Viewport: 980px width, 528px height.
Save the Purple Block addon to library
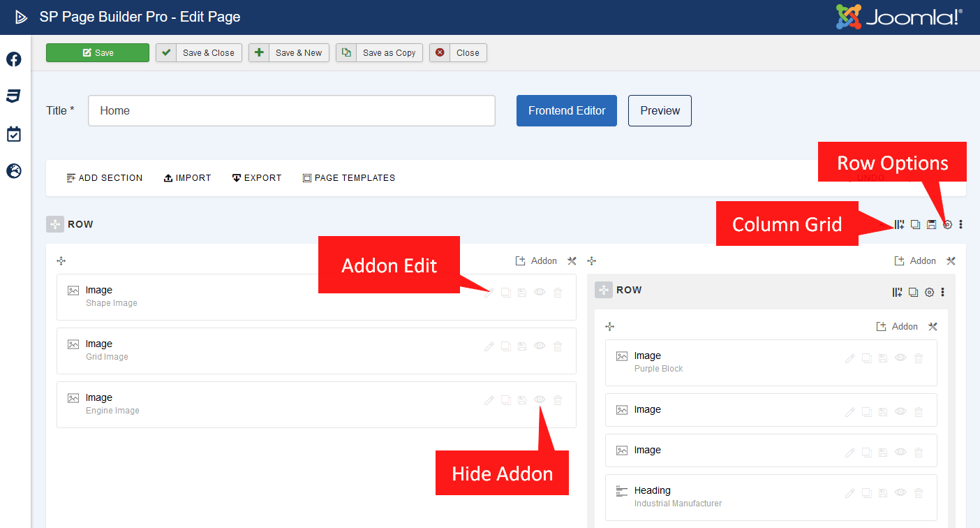click(x=883, y=358)
